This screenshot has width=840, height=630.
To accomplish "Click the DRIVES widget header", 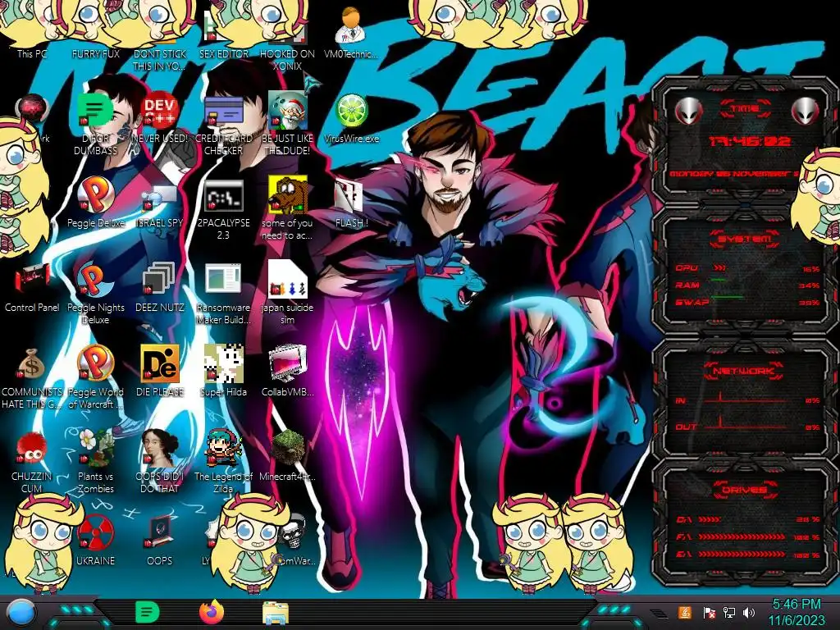I will [x=745, y=490].
